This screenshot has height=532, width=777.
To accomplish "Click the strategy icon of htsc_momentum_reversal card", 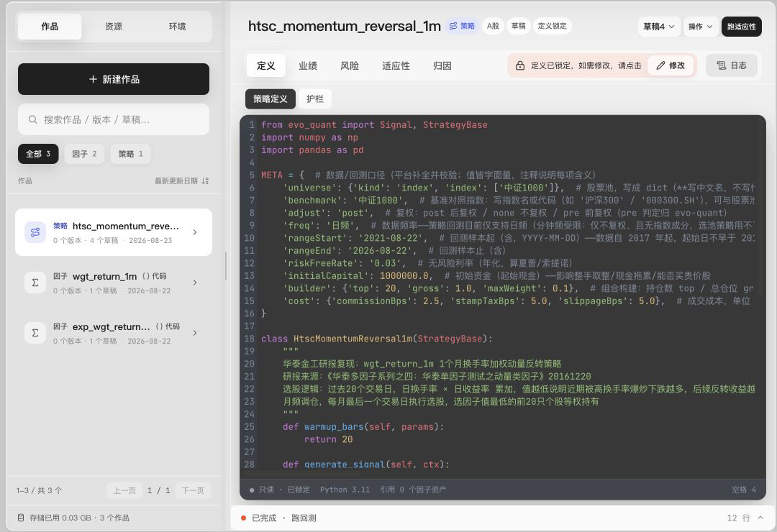I will 35,232.
